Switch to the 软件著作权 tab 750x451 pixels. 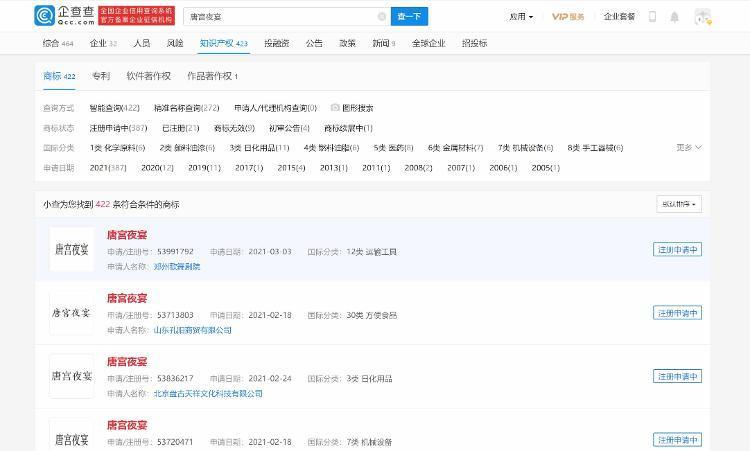pos(148,76)
